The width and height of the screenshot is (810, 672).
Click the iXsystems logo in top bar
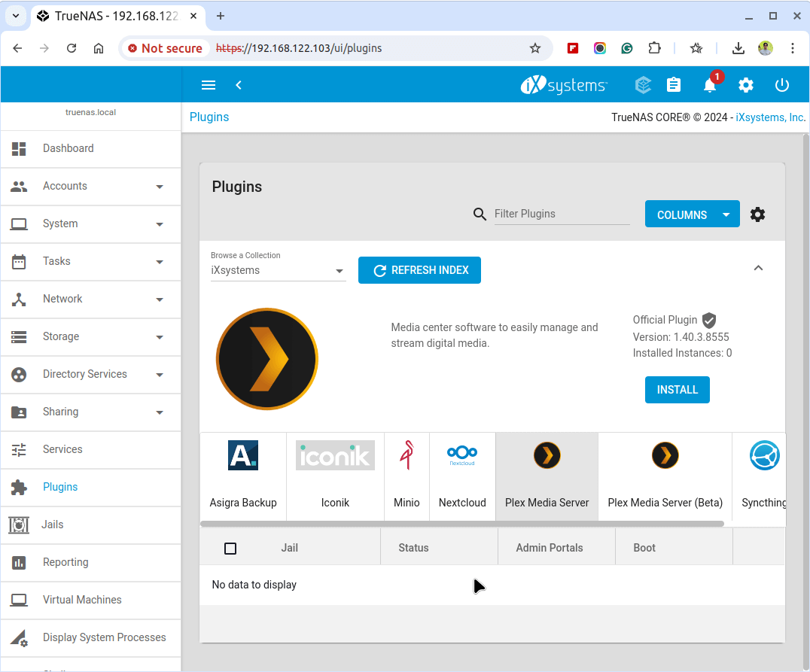(564, 85)
